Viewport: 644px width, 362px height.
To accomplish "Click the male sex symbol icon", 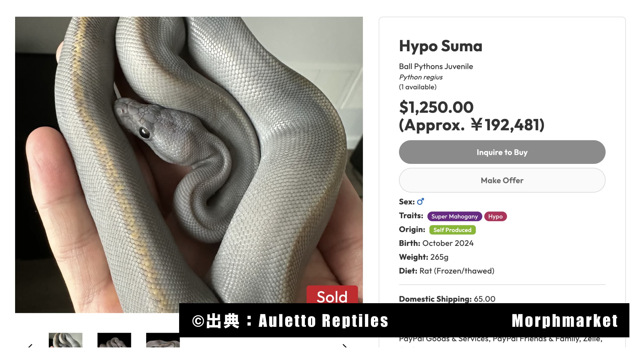I will point(420,202).
